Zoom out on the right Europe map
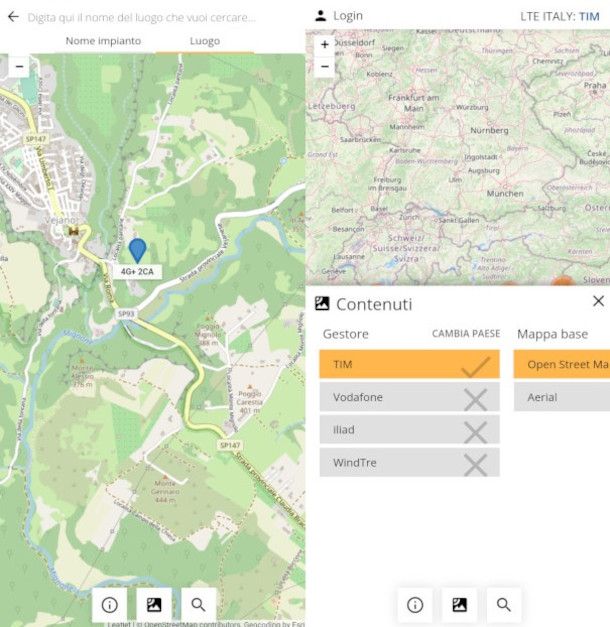610x627 pixels. (x=325, y=66)
